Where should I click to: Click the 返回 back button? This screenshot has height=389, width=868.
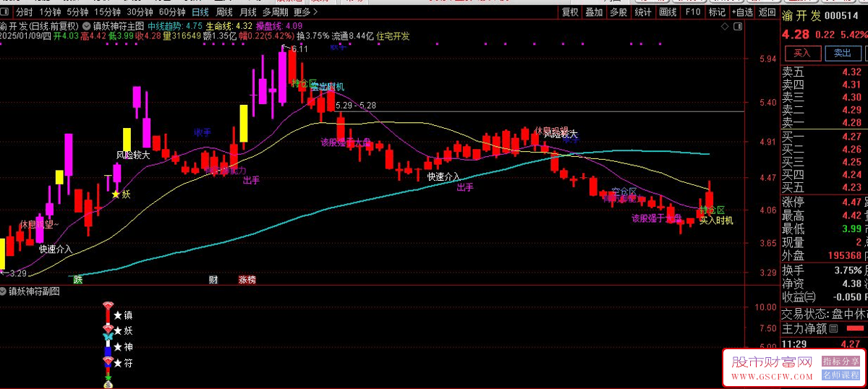tap(767, 12)
